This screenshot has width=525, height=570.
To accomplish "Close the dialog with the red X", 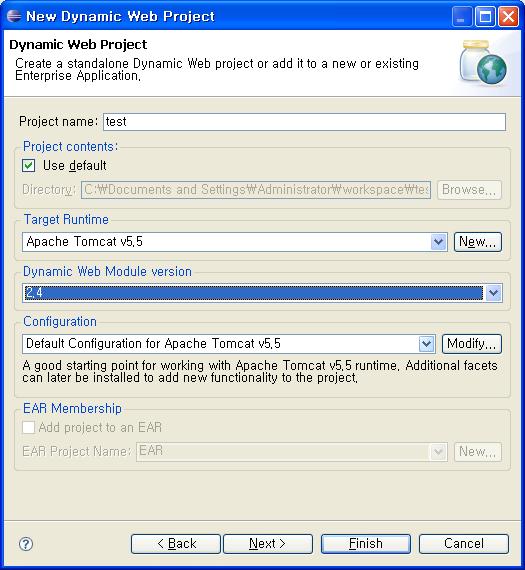I will 509,17.
